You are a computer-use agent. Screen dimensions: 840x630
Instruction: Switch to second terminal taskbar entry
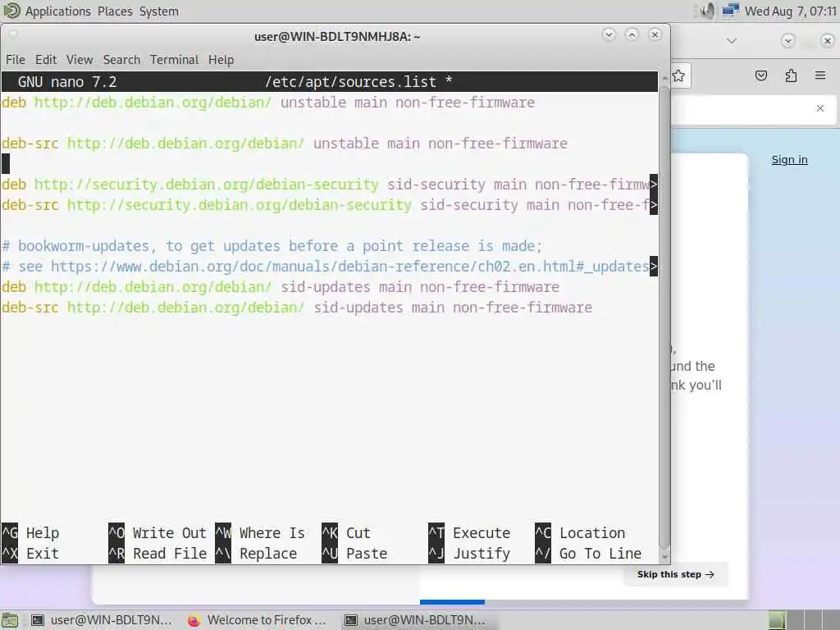[414, 620]
